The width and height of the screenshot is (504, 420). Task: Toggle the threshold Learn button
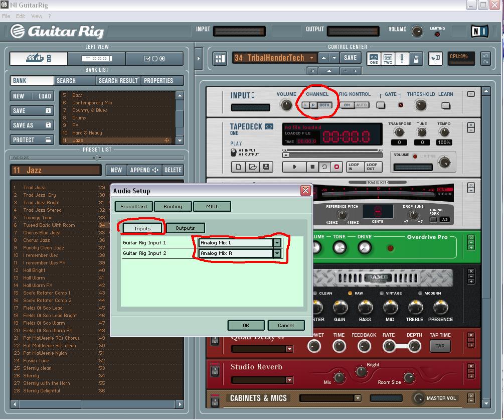(x=446, y=105)
